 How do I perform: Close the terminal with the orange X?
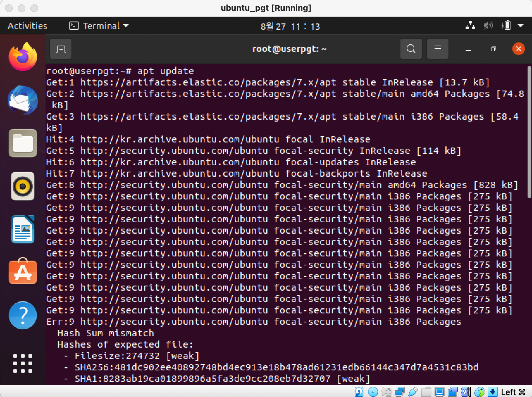[x=518, y=49]
